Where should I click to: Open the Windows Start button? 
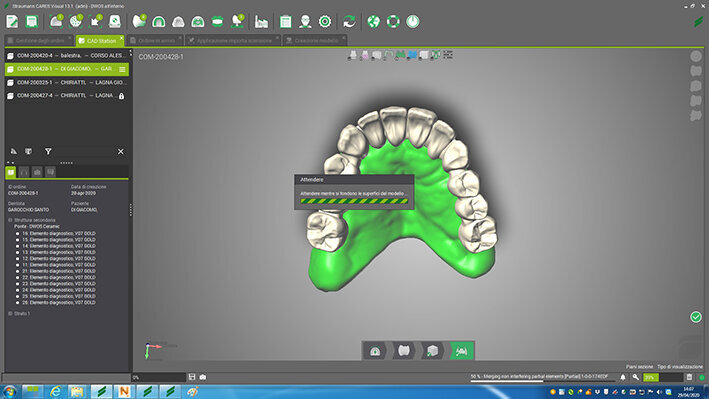pyautogui.click(x=10, y=391)
